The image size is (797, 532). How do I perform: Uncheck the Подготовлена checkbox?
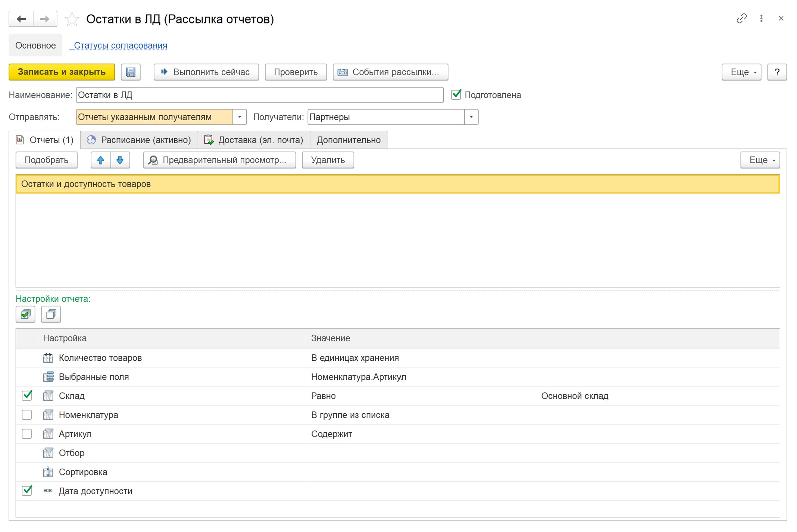456,95
